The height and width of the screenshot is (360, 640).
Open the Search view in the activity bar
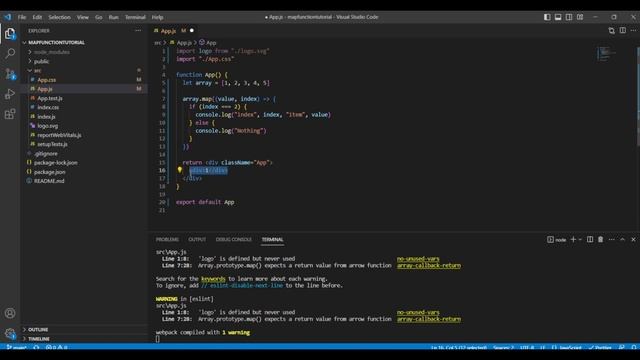[x=10, y=53]
